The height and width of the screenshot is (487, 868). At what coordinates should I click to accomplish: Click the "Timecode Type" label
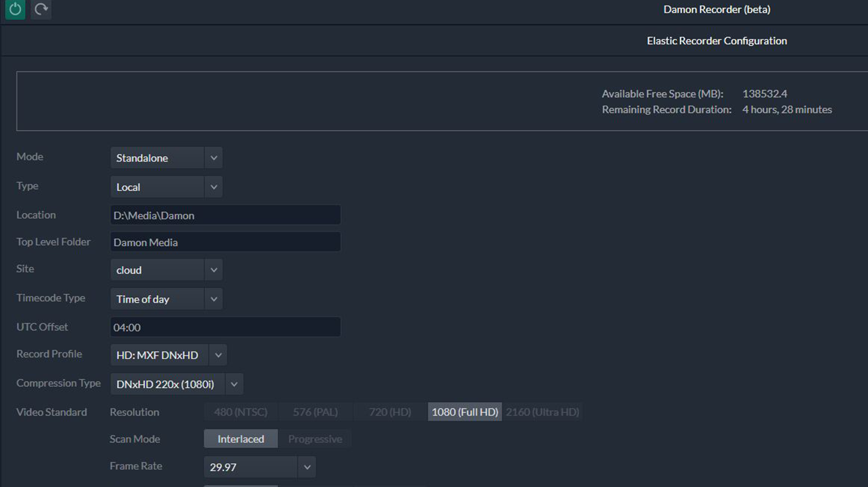tap(51, 298)
